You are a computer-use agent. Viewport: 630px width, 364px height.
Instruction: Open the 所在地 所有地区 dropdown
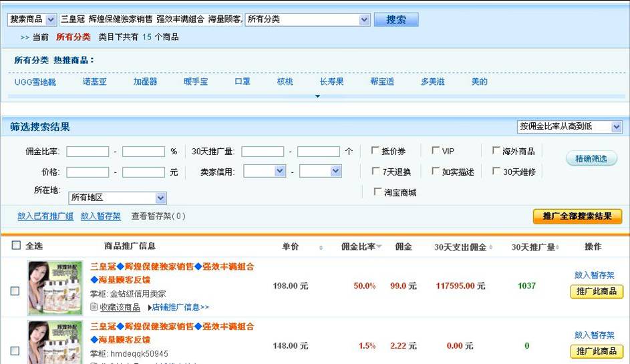pyautogui.click(x=118, y=198)
